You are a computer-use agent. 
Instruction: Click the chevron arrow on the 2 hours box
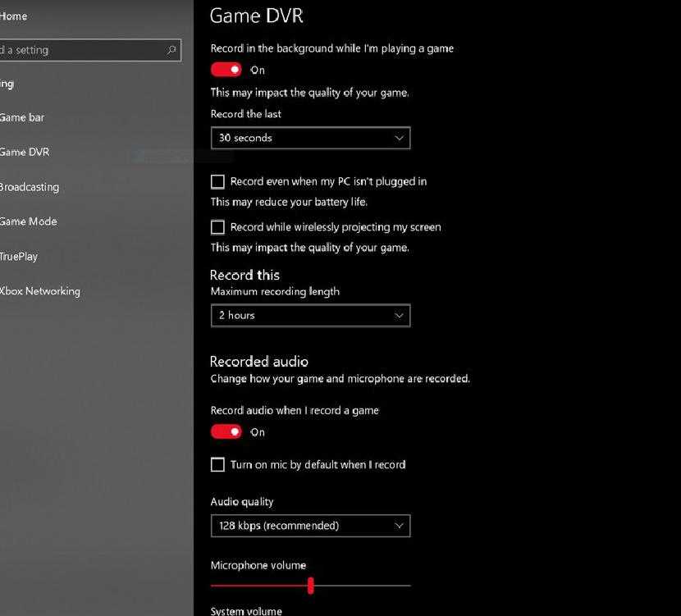coord(400,316)
